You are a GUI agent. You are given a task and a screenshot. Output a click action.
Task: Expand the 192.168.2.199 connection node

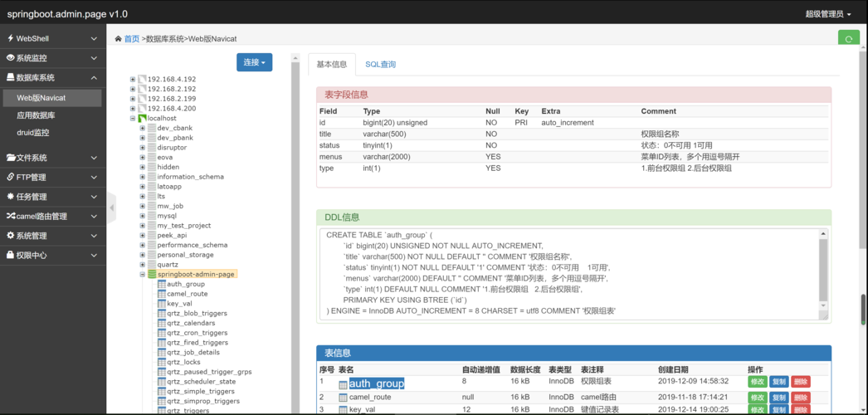(133, 99)
